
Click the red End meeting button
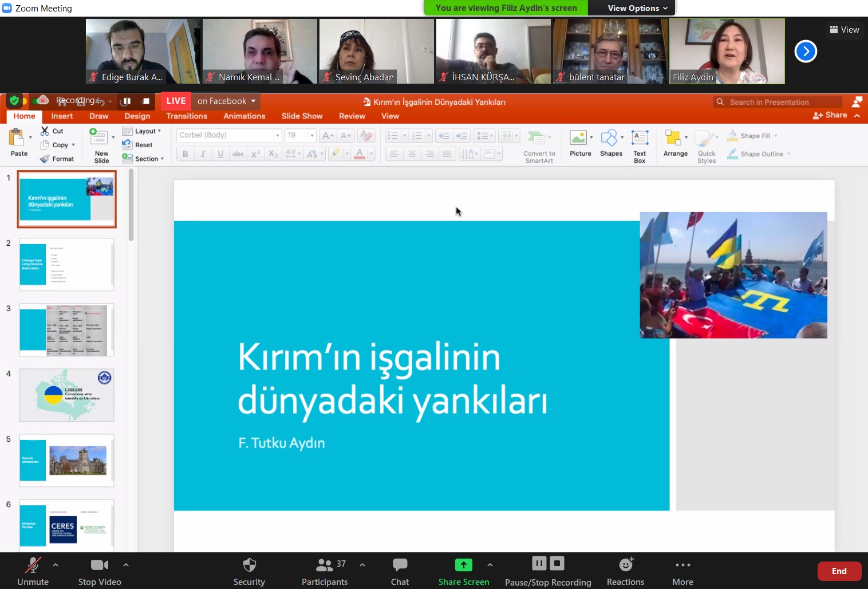point(839,571)
